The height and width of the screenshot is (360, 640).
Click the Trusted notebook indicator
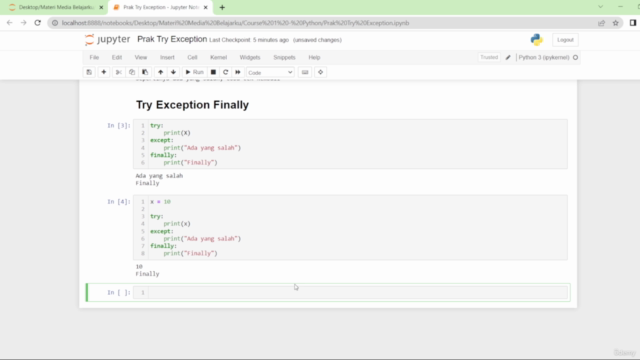[489, 58]
